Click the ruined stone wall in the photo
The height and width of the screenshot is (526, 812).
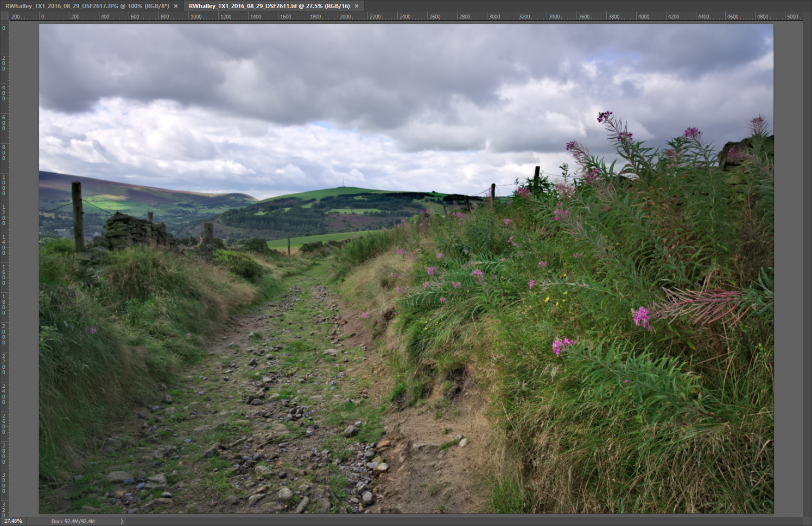[x=130, y=230]
